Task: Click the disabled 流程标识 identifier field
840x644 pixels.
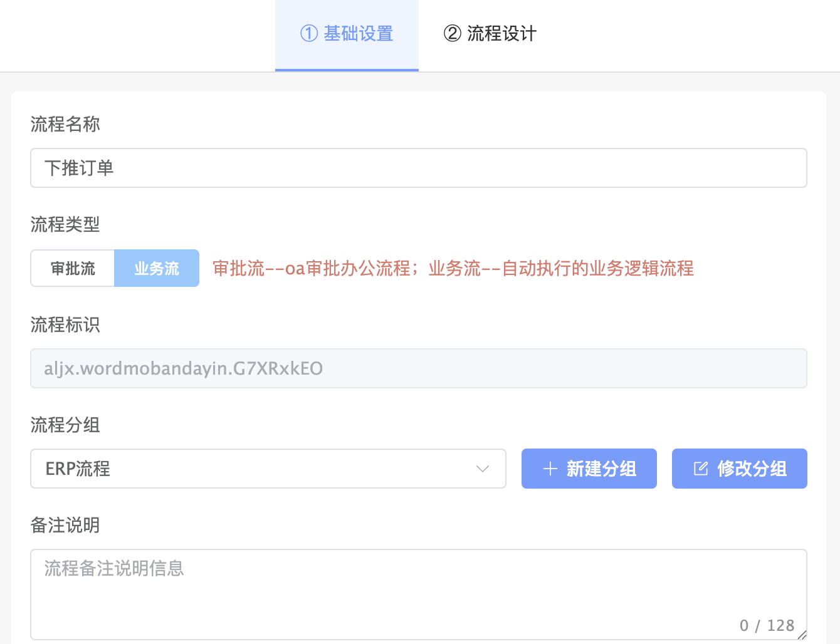Action: (418, 368)
